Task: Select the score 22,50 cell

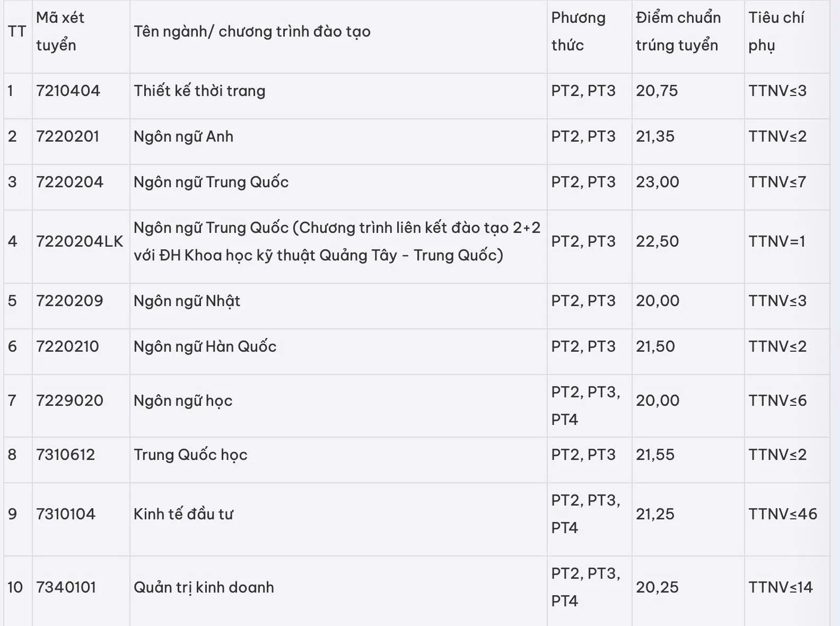Action: point(658,241)
